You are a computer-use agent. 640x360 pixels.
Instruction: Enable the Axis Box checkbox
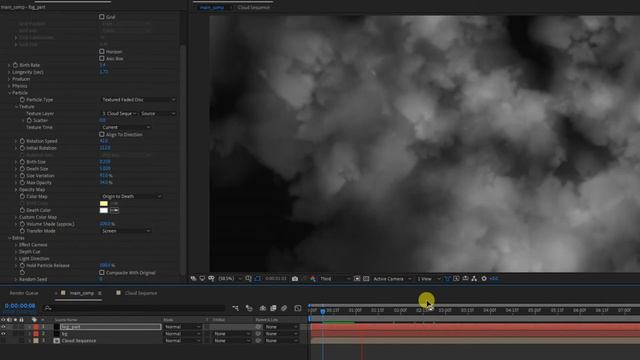click(102, 58)
